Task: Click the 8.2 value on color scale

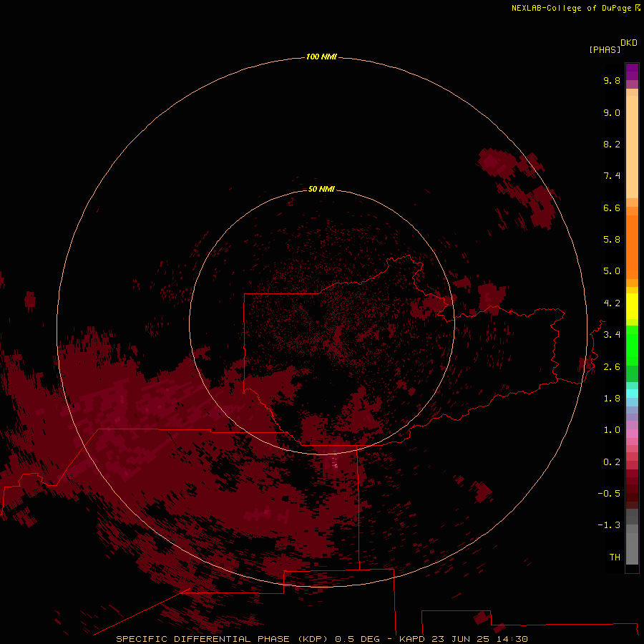Action: pos(612,144)
